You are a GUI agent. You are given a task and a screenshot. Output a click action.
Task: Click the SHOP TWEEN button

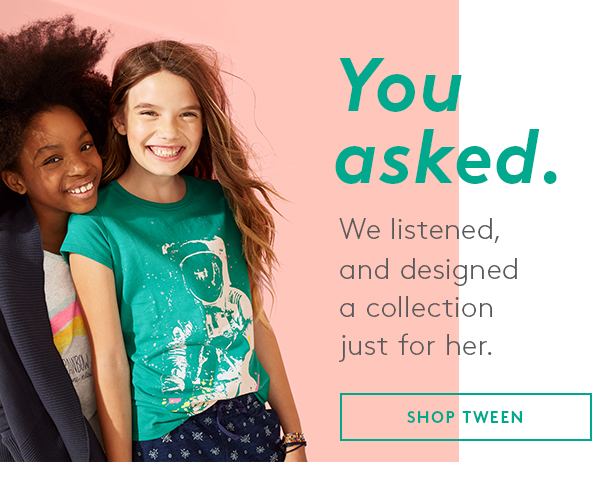pos(466,417)
